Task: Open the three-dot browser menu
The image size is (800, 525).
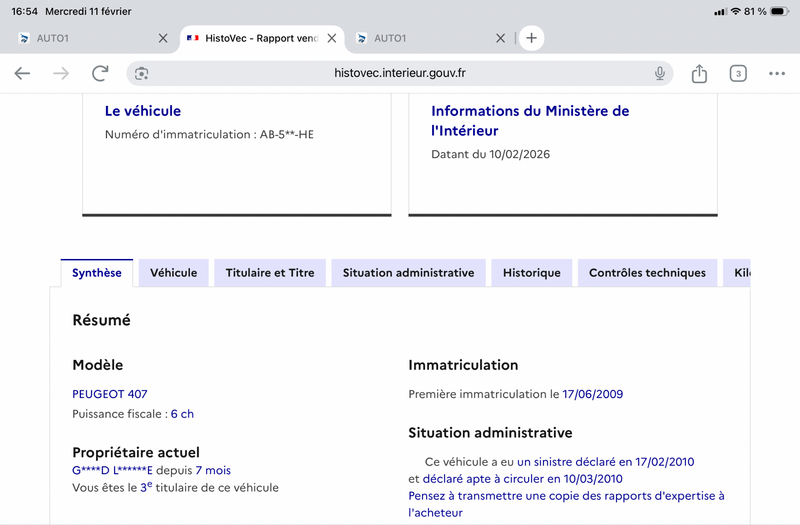Action: click(777, 73)
